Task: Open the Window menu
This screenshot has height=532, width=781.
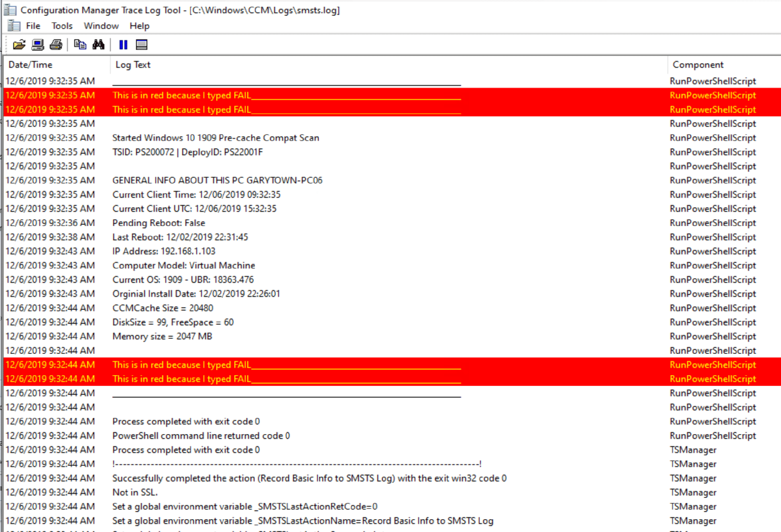Action: coord(101,26)
